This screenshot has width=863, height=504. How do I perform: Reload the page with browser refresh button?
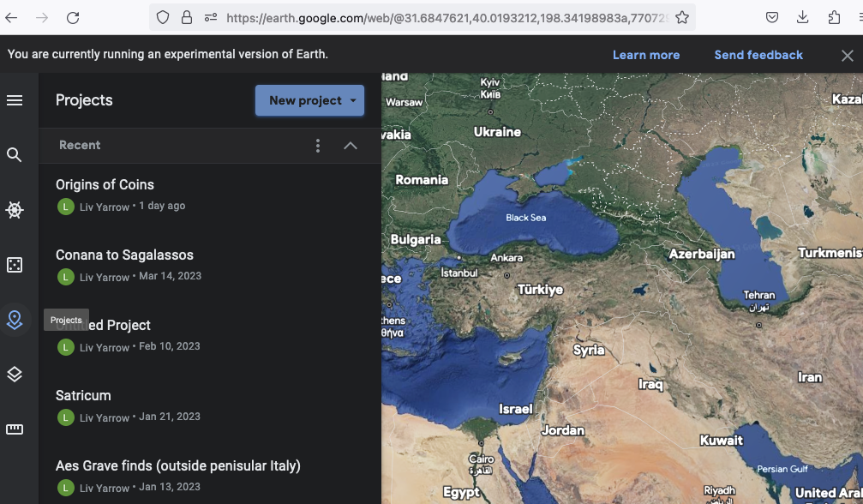[x=73, y=18]
